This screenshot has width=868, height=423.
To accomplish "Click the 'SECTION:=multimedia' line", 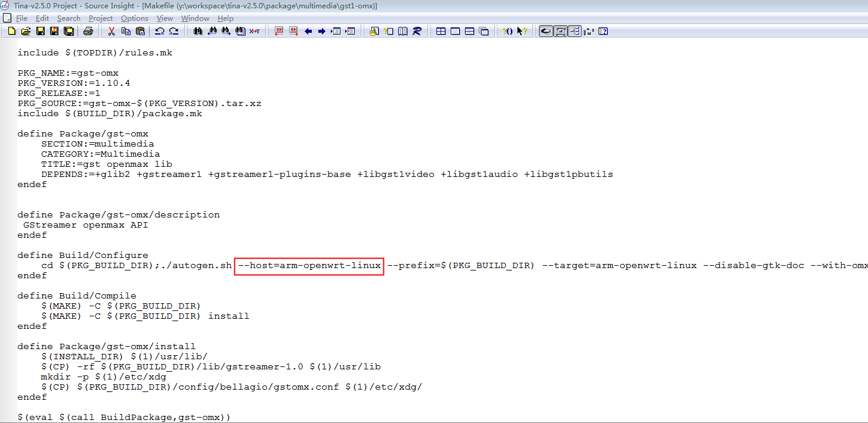I will tap(98, 144).
